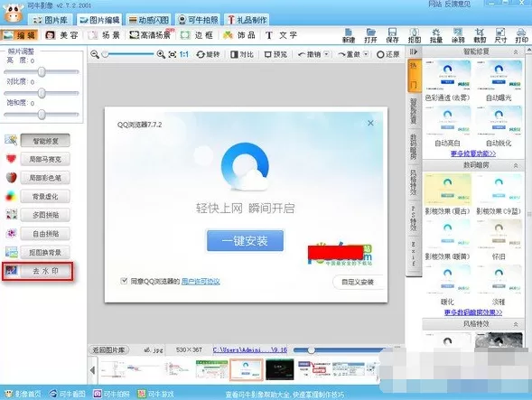Click the 多图拼贴 collage icon
The width and height of the screenshot is (532, 400).
[12, 214]
